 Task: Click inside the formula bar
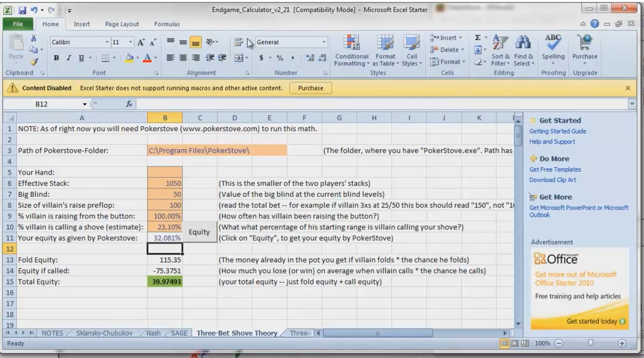pos(382,105)
